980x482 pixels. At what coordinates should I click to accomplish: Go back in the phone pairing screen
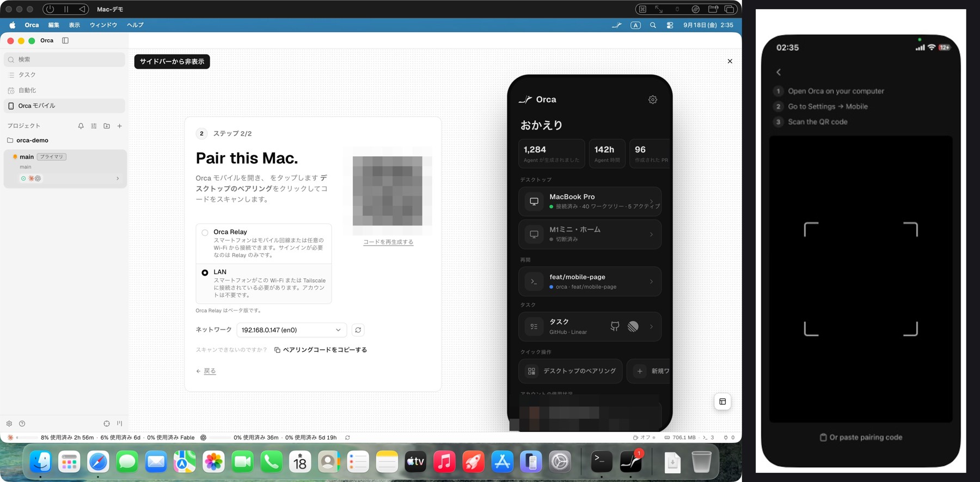click(779, 72)
